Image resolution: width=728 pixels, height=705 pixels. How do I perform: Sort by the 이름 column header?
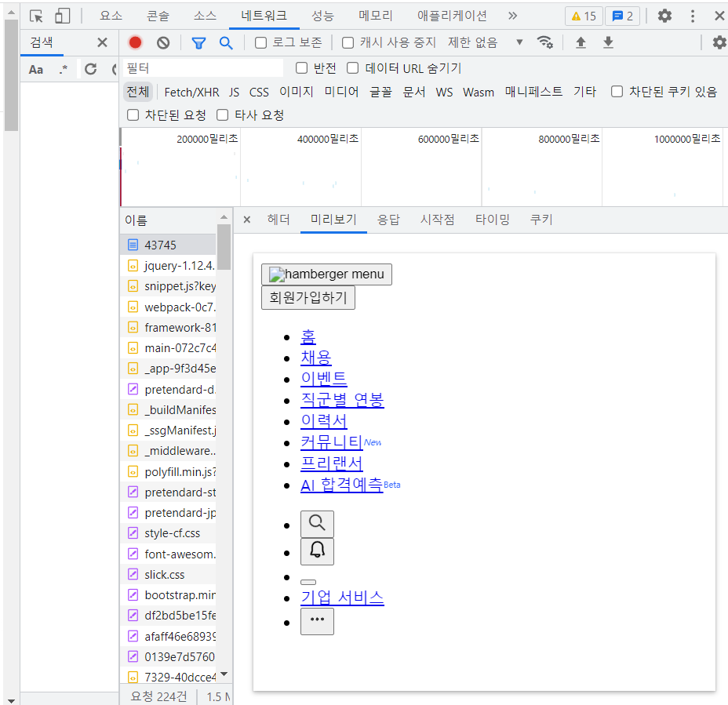168,220
